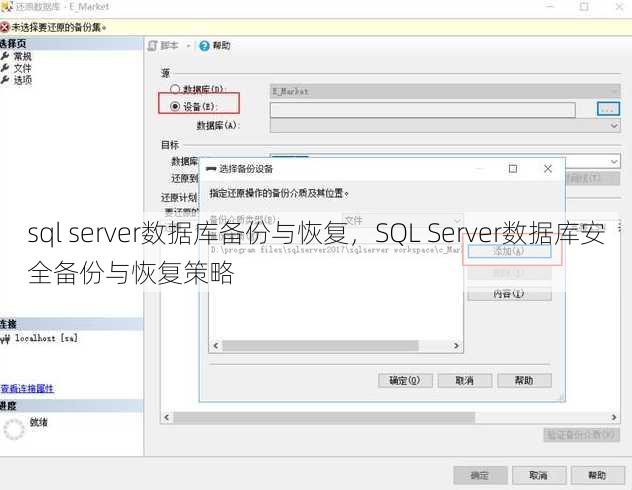Click 帮助 in select backup device dialog
The image size is (632, 490).
coord(524,380)
